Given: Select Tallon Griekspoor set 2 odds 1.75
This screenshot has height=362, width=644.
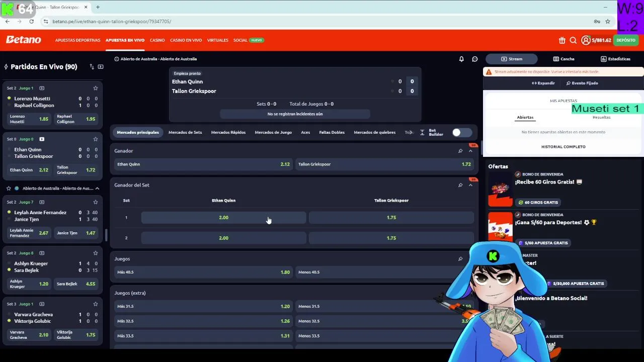Looking at the screenshot, I should (x=391, y=238).
